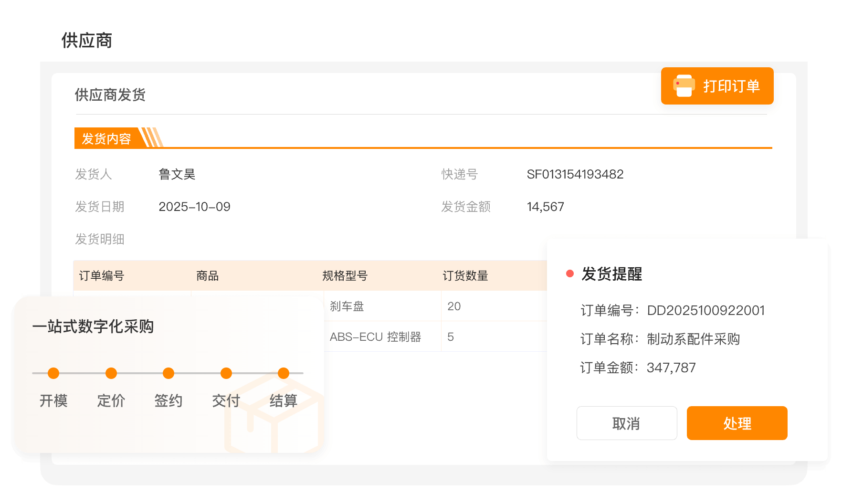Click the printer icon in Print Order button
This screenshot has height=504, width=842.
click(x=684, y=86)
